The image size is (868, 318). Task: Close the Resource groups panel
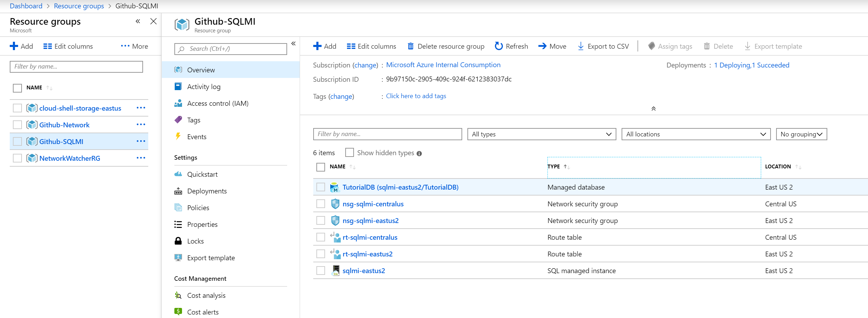pos(153,21)
